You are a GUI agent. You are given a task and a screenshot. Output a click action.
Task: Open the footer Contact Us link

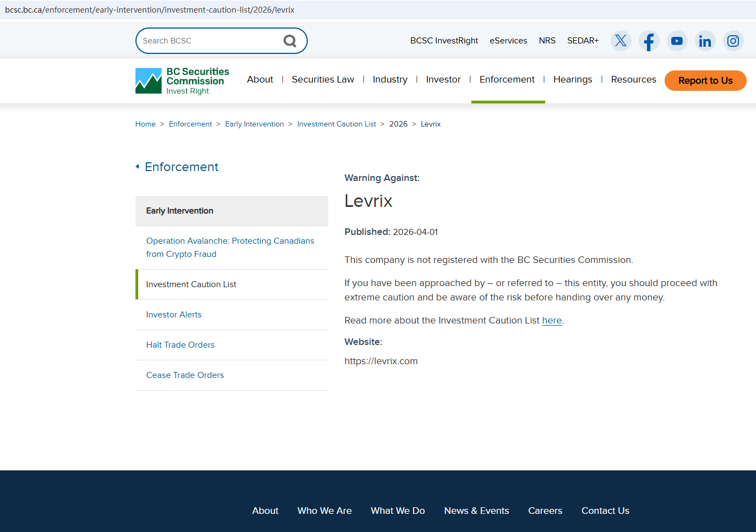[x=606, y=511]
